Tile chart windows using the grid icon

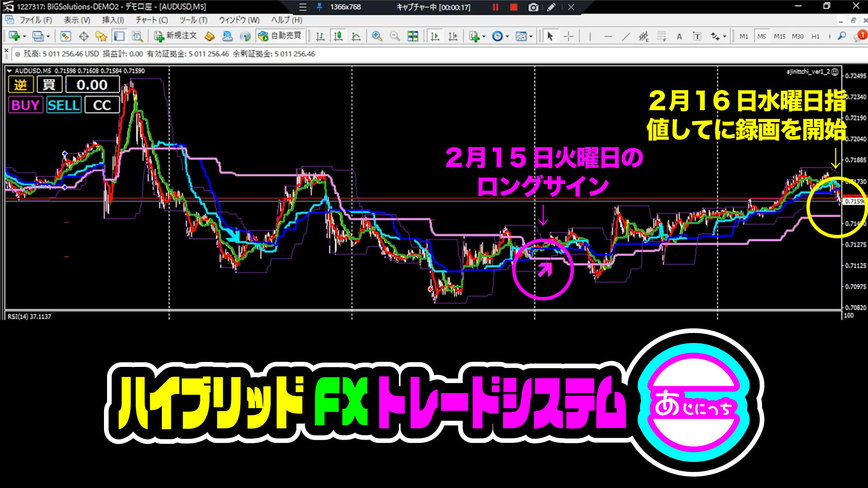pyautogui.click(x=413, y=36)
